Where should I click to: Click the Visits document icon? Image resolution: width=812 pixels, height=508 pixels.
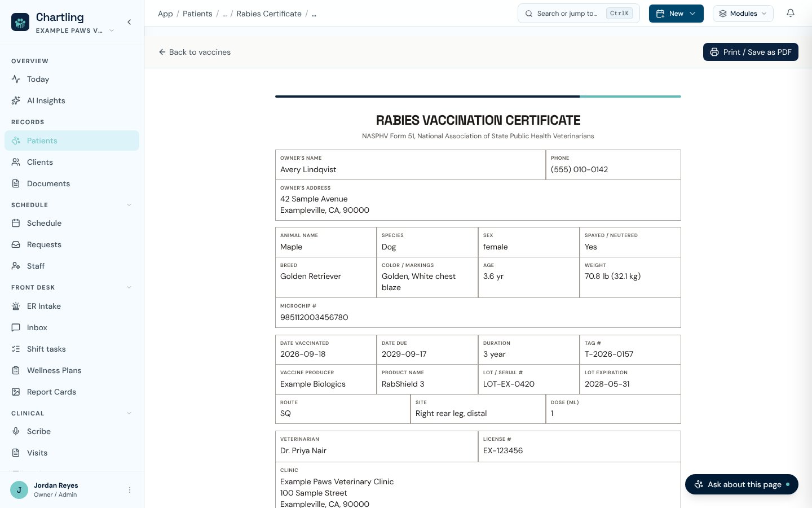pos(16,453)
